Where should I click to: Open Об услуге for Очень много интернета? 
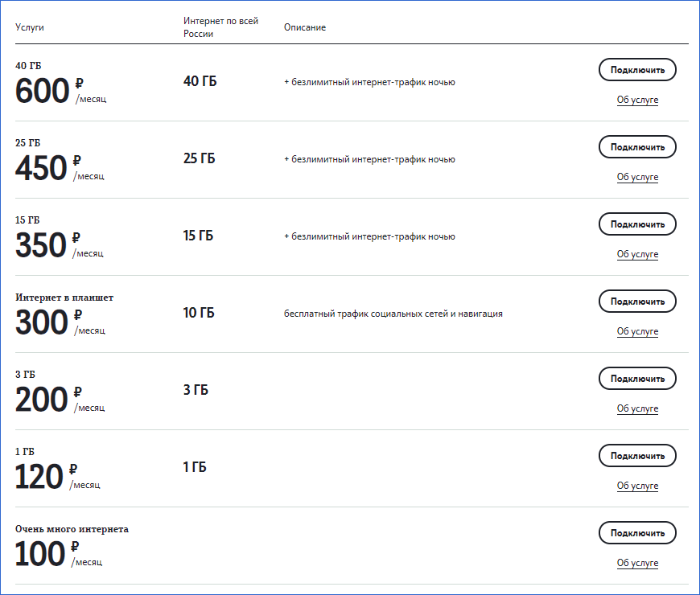coord(637,563)
